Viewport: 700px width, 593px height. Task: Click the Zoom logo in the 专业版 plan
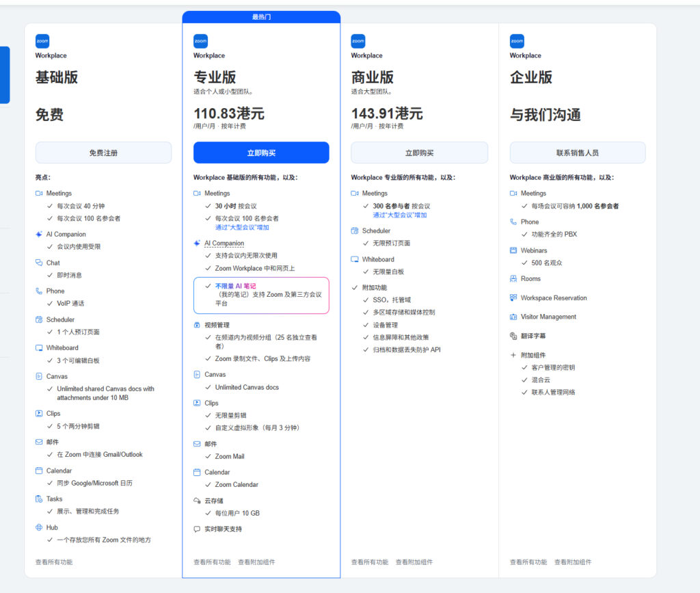point(200,41)
